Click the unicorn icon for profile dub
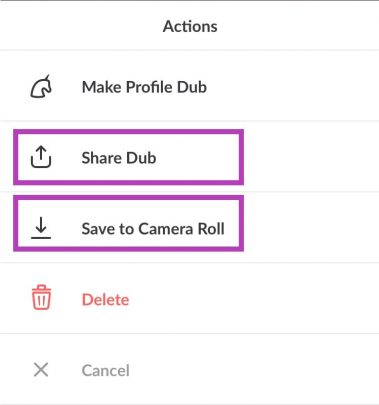 point(41,87)
